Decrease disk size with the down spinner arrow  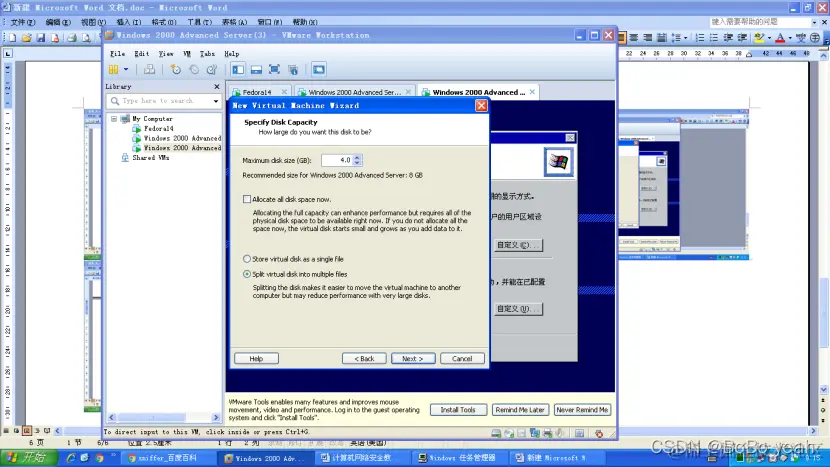[357, 163]
